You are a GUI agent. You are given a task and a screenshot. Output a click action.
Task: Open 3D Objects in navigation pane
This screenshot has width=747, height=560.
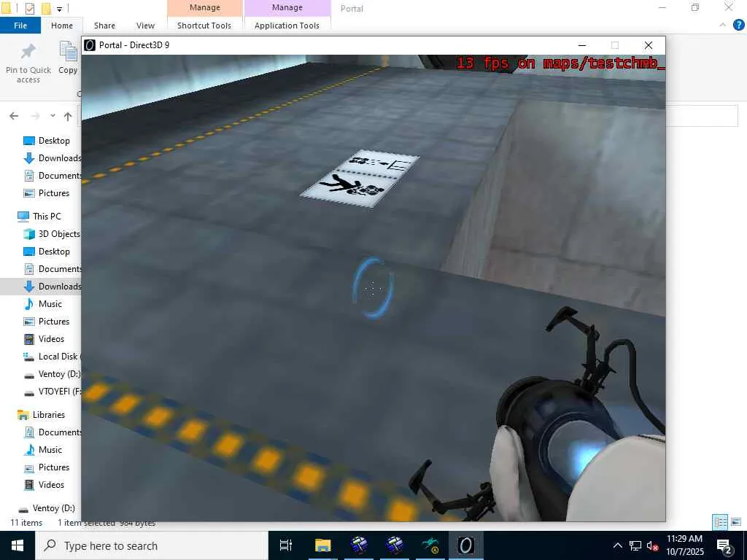(52, 234)
